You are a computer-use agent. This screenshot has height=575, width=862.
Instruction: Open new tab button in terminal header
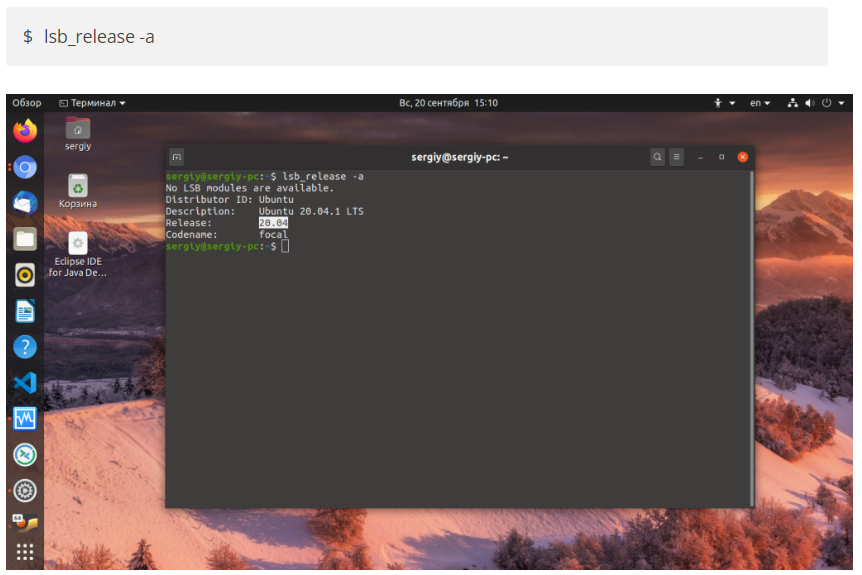pos(176,157)
